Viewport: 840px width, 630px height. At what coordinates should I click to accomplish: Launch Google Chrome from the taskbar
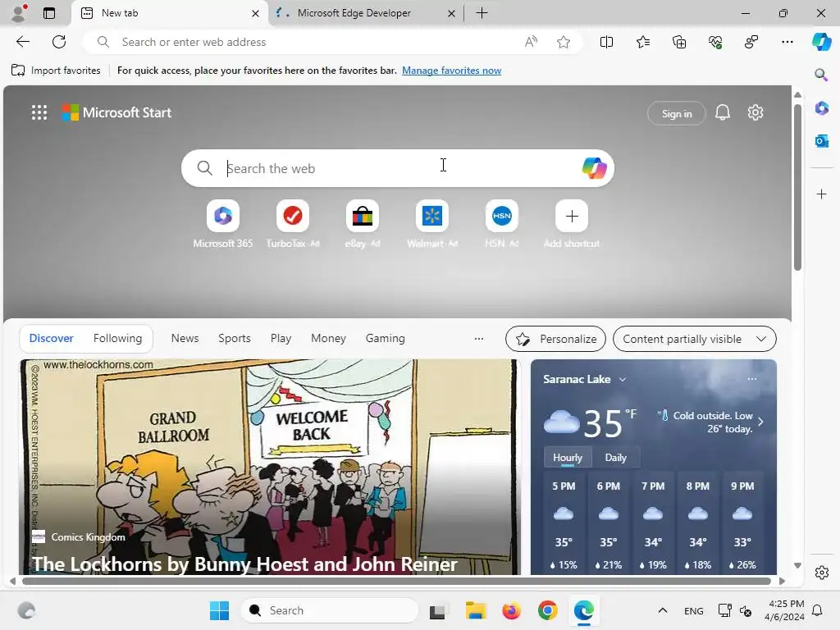click(547, 610)
